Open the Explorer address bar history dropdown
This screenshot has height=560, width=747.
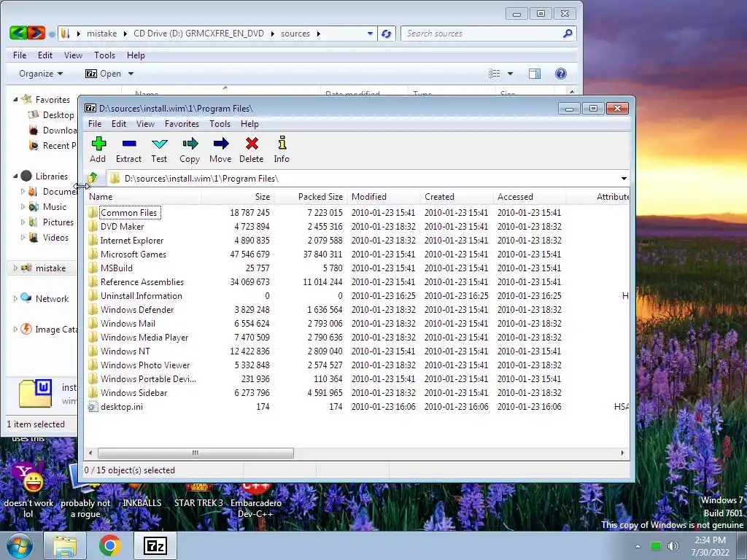click(370, 34)
